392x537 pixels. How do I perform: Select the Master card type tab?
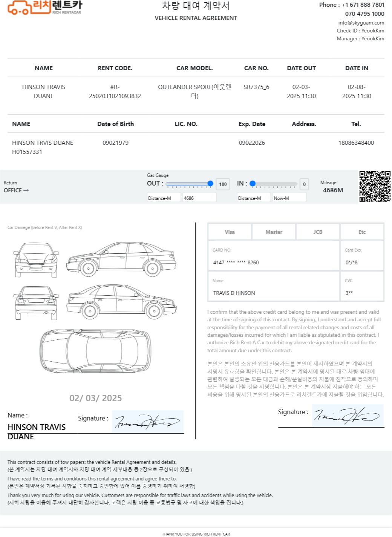tap(274, 232)
